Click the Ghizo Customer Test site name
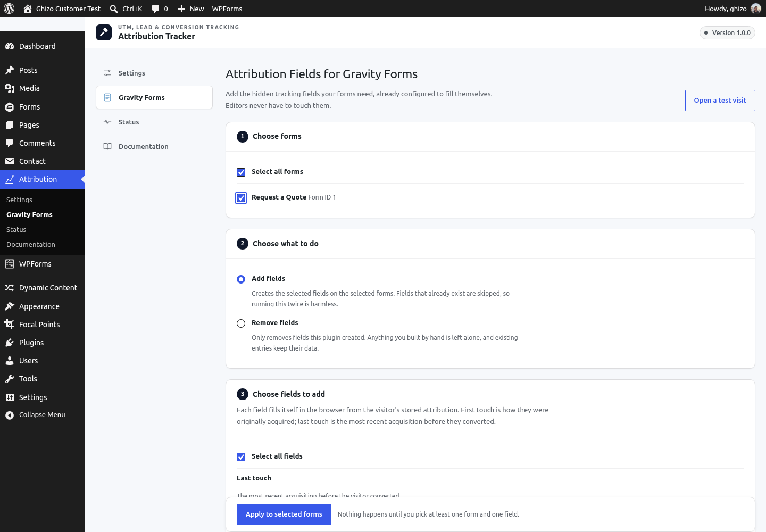This screenshot has width=766, height=532. 68,9
